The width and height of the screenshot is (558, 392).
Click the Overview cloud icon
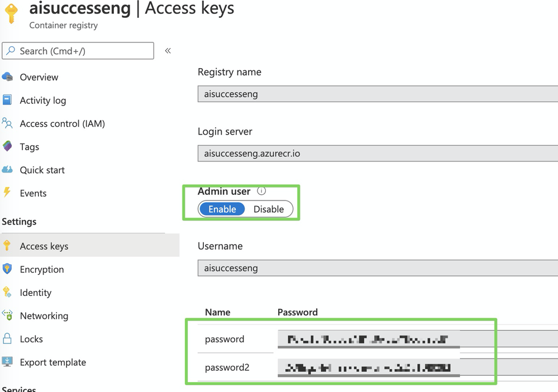(7, 77)
